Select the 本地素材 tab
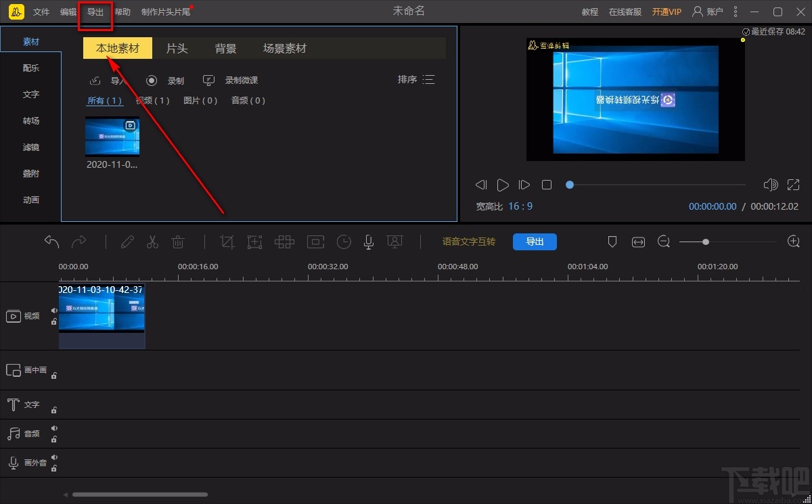The height and width of the screenshot is (504, 812). pyautogui.click(x=118, y=48)
